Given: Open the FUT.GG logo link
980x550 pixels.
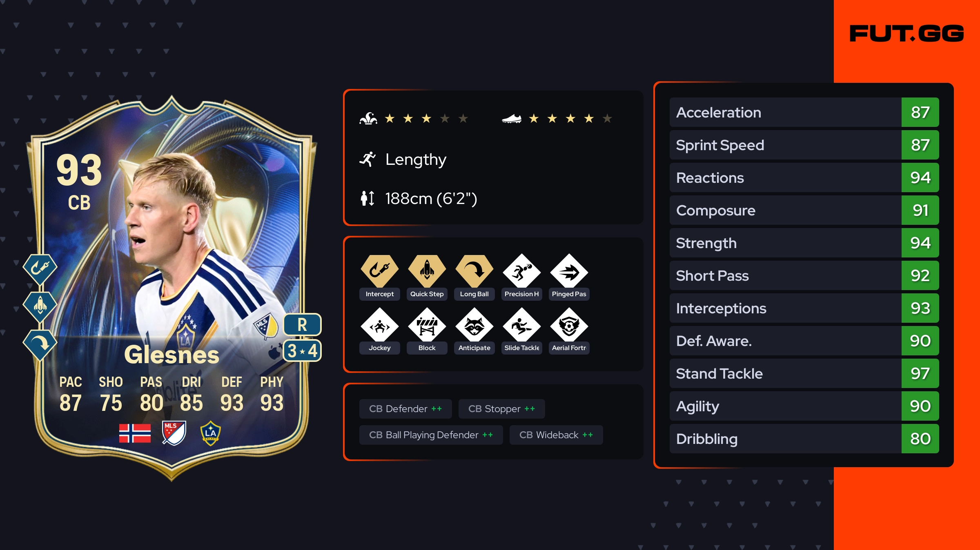Looking at the screenshot, I should [x=906, y=33].
